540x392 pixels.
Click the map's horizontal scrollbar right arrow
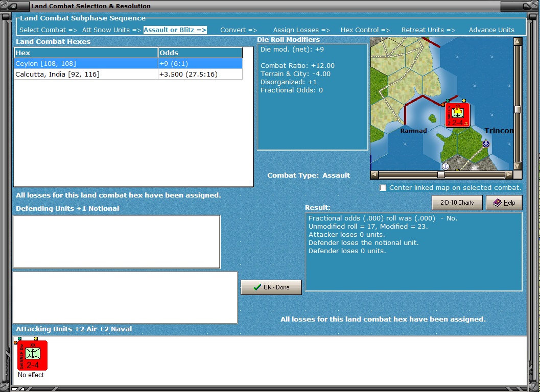[x=509, y=175]
